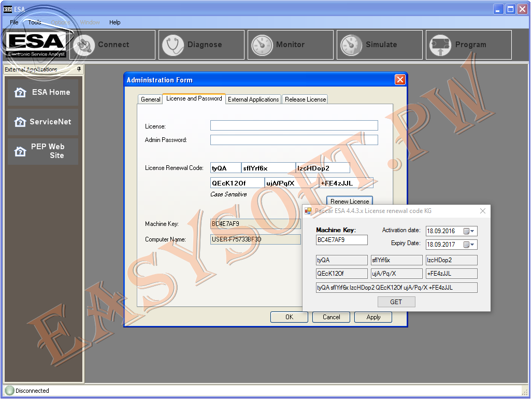Image resolution: width=532 pixels, height=399 pixels.
Task: Click the keygen output field sflYrf6x
Action: (x=397, y=260)
